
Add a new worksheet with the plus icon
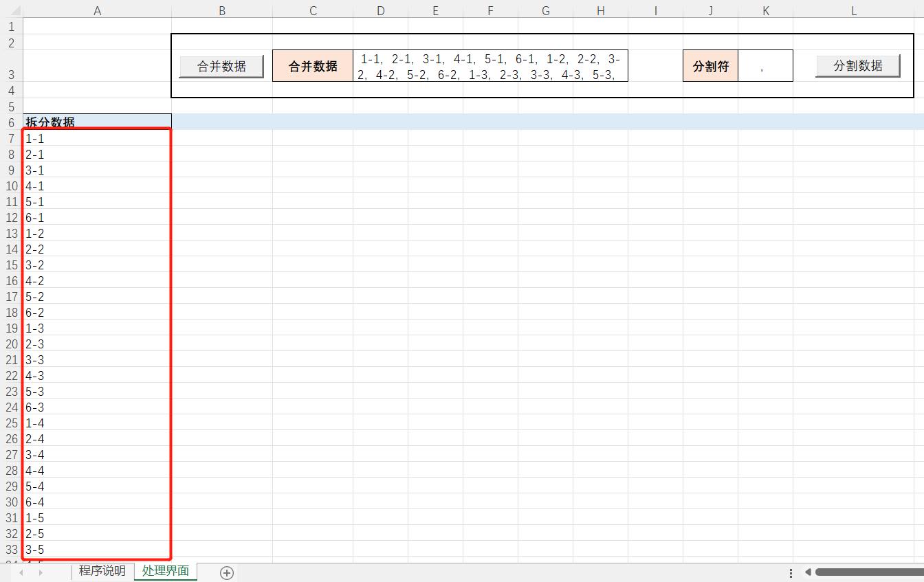226,572
